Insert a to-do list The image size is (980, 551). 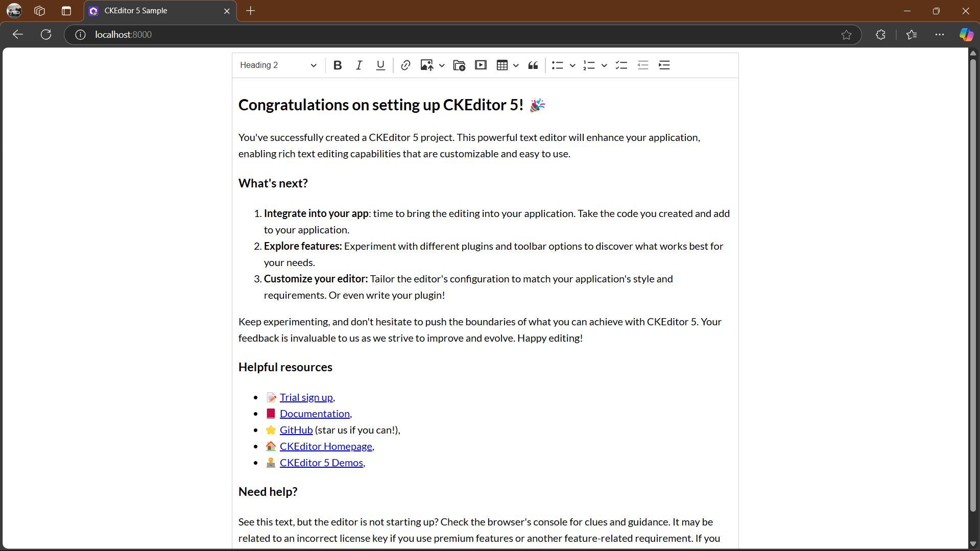(x=621, y=65)
